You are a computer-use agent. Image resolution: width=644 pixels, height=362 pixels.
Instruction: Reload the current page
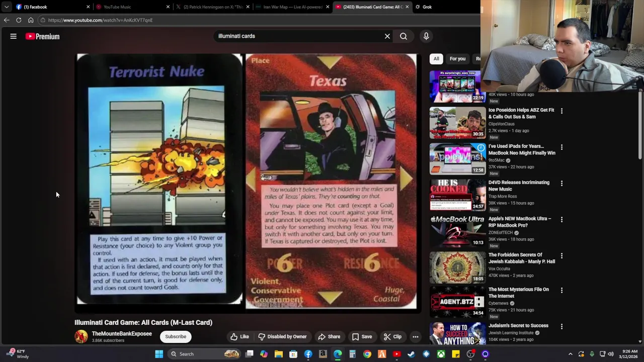pos(19,20)
